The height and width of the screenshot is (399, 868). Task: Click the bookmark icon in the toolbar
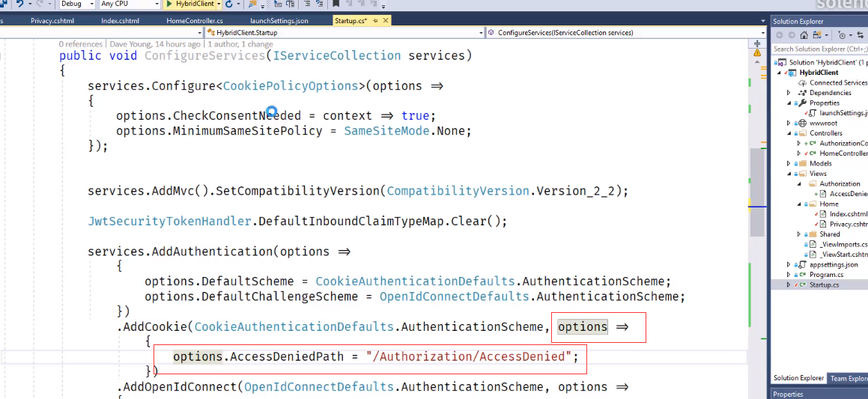click(x=336, y=4)
